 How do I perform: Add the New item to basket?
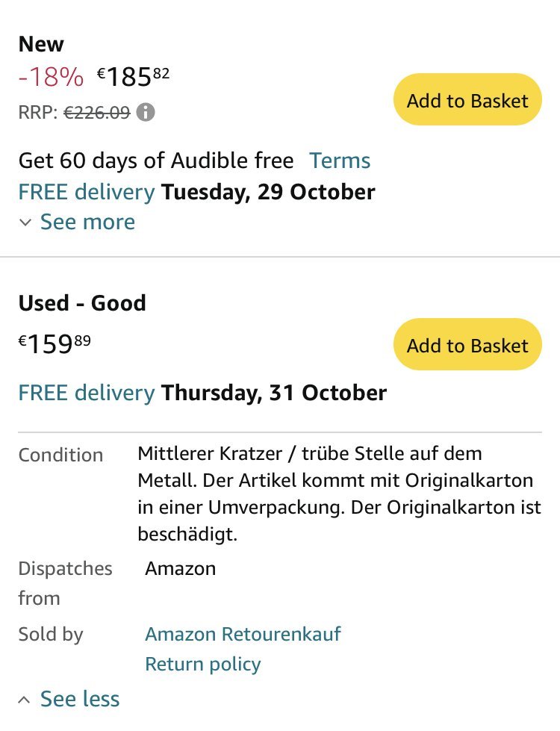467,100
